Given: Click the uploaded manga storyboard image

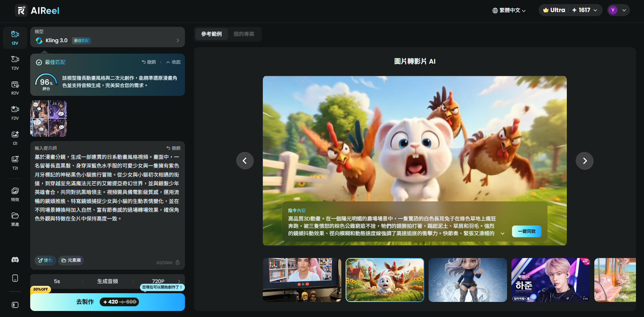Looking at the screenshot, I should tap(49, 118).
